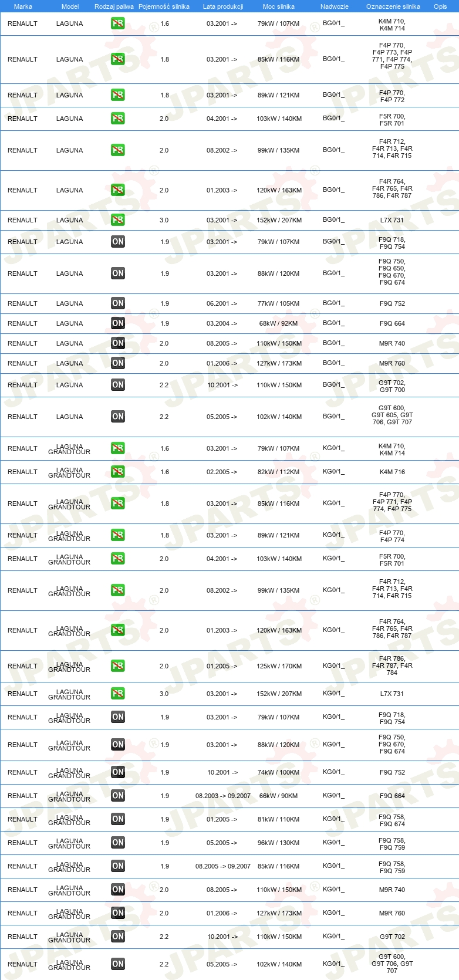459x980 pixels.
Task: Select the power cell 125kW / 170KM
Action: 279,666
